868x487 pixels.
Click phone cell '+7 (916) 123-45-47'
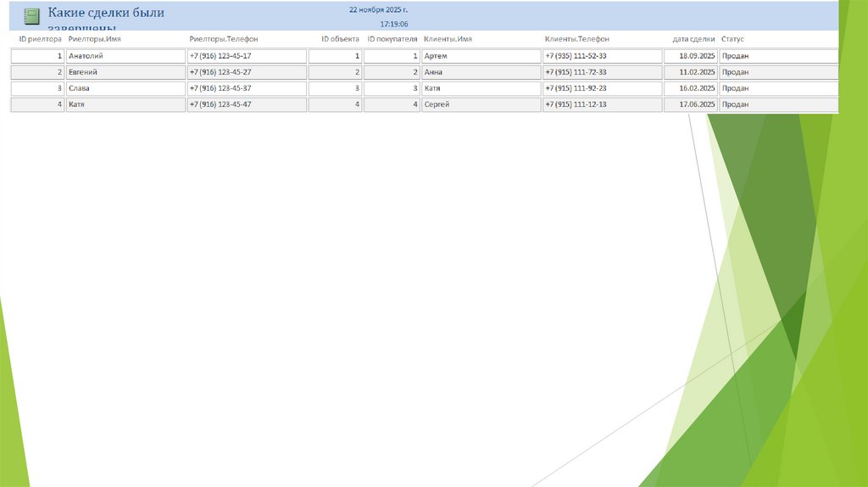click(247, 104)
